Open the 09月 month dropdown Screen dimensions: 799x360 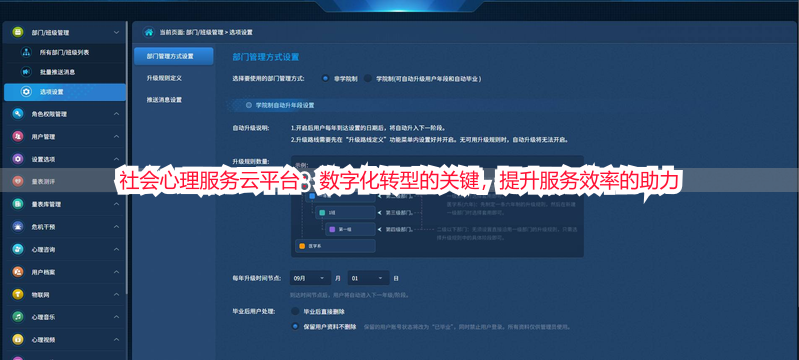point(310,278)
